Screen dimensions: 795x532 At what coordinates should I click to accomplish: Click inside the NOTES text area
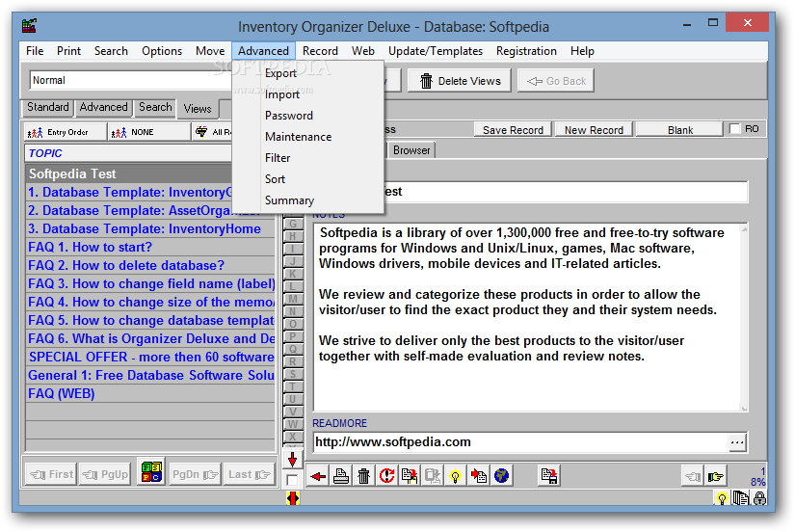coord(527,317)
